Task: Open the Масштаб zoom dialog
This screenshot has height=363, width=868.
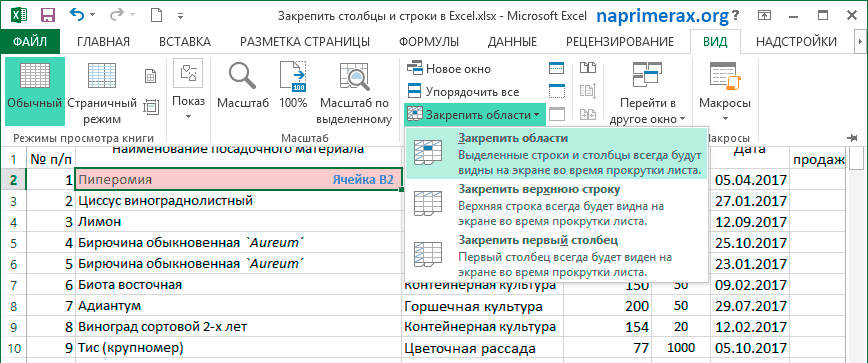Action: [242, 86]
